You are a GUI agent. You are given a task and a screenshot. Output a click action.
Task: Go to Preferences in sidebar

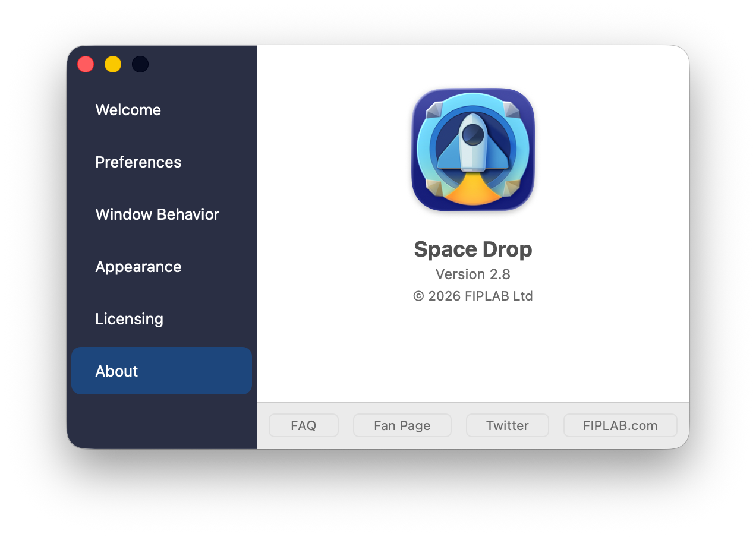161,162
